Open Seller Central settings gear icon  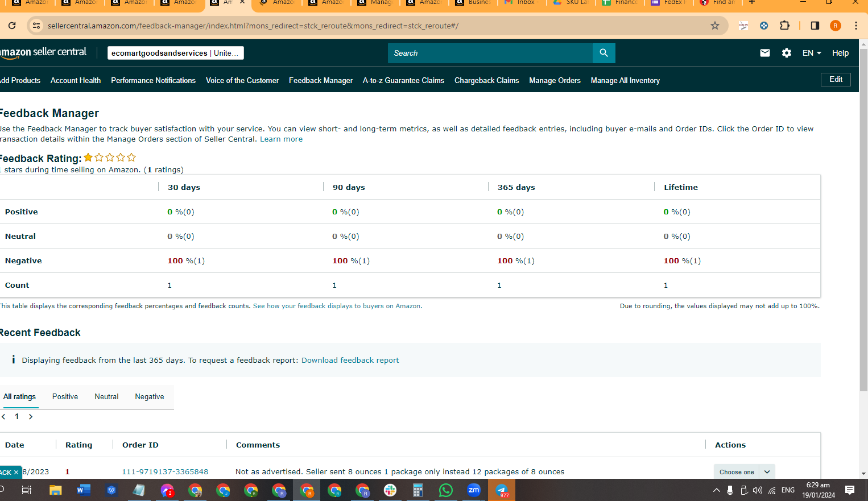pos(787,53)
